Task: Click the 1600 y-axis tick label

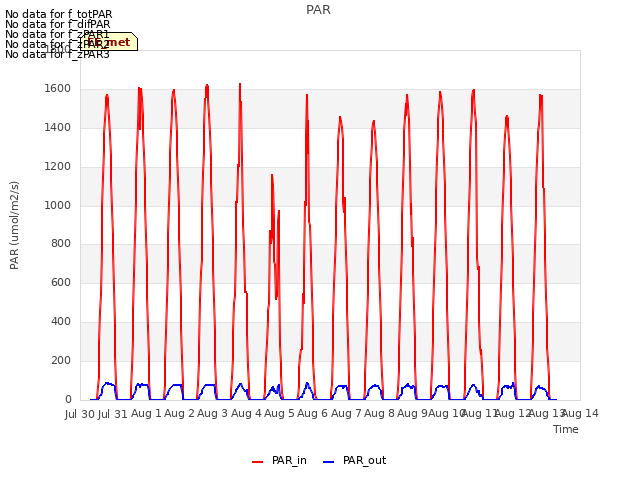Action: click(58, 89)
